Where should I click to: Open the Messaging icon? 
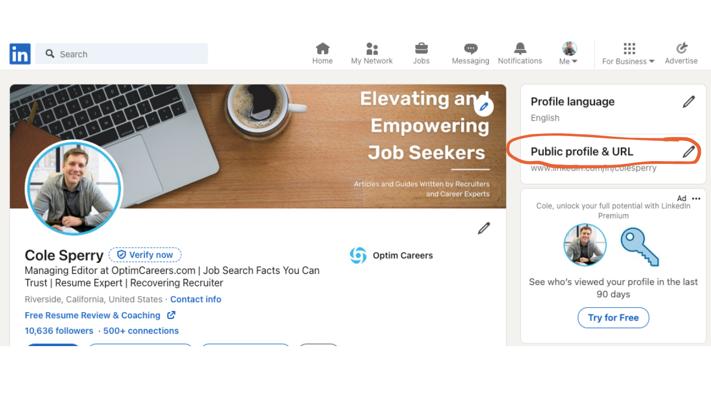click(471, 49)
